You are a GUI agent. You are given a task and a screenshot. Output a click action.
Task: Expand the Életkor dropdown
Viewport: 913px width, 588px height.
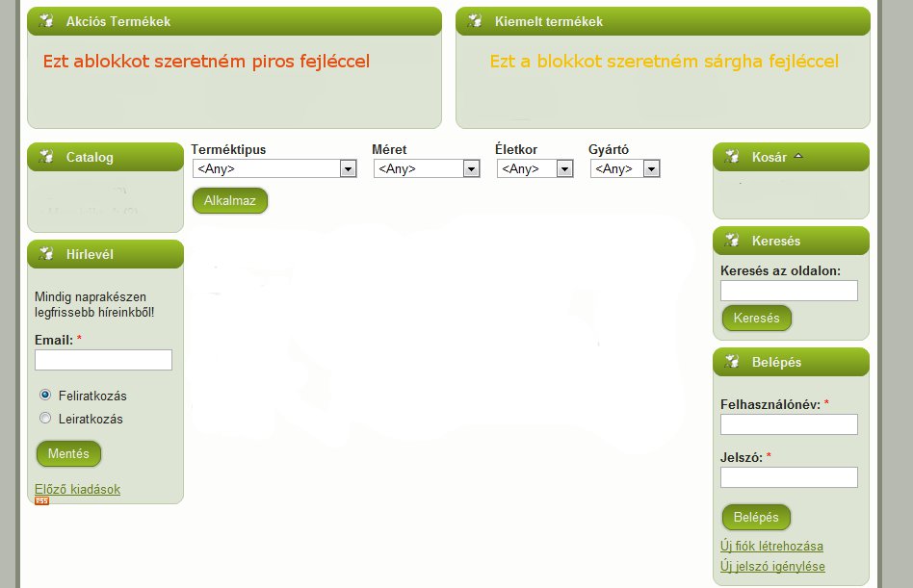[533, 169]
